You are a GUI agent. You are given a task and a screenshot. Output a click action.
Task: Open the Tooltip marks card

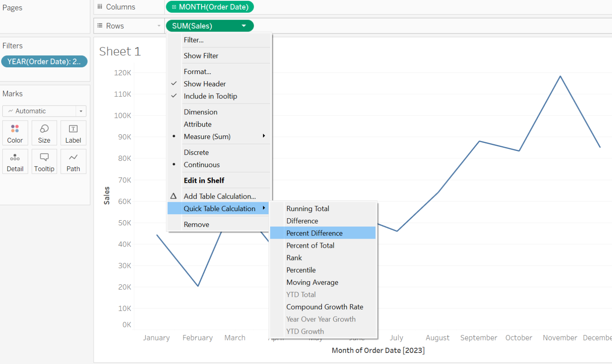(44, 161)
